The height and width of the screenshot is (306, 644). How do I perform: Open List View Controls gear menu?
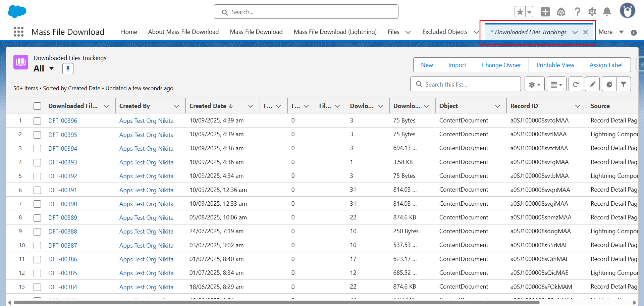(x=534, y=85)
